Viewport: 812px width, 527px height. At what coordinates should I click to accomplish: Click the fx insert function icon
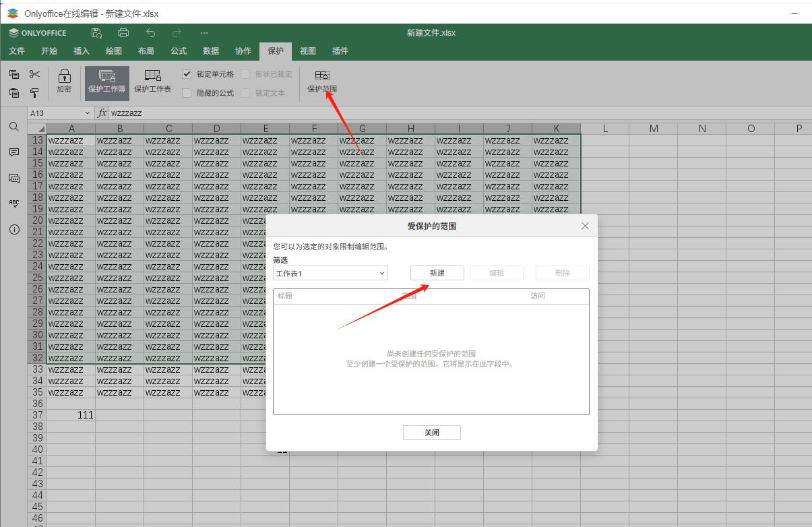(102, 113)
